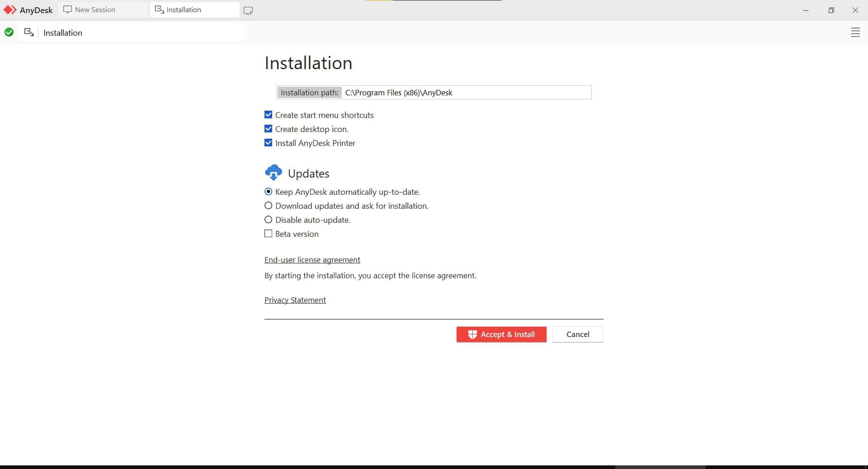Image resolution: width=868 pixels, height=469 pixels.
Task: Close the AnyDesk window
Action: (855, 10)
